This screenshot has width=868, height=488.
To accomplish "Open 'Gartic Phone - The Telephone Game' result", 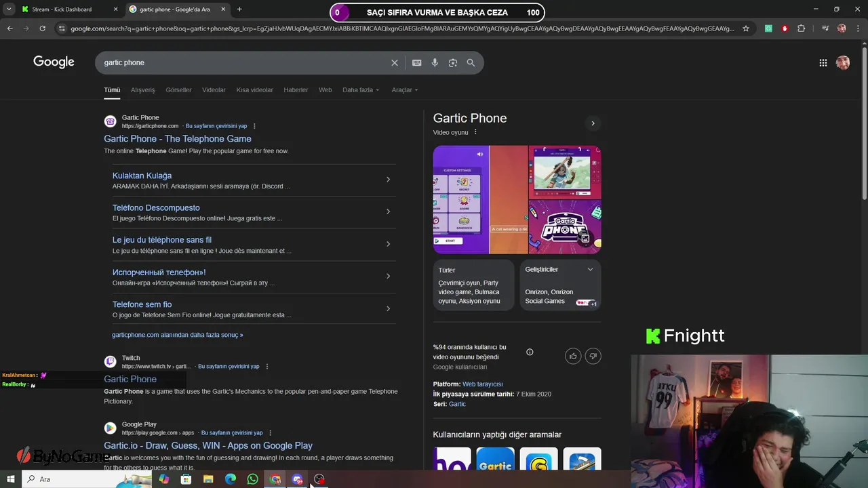I will [x=178, y=139].
